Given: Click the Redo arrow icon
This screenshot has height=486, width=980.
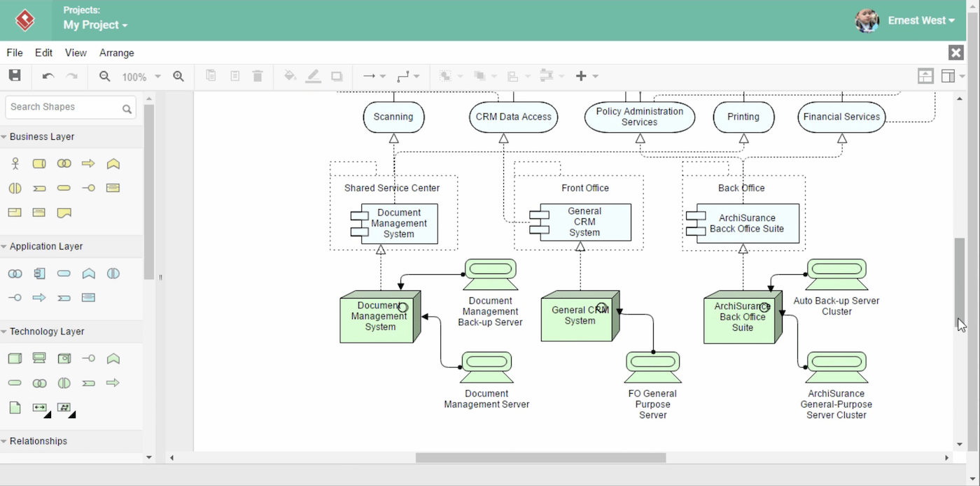Looking at the screenshot, I should coord(71,76).
